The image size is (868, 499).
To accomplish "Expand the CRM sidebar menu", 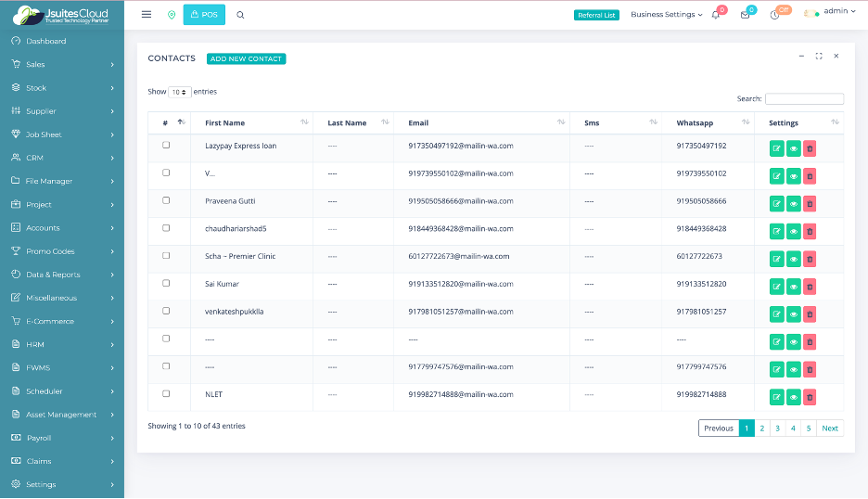I will click(62, 158).
